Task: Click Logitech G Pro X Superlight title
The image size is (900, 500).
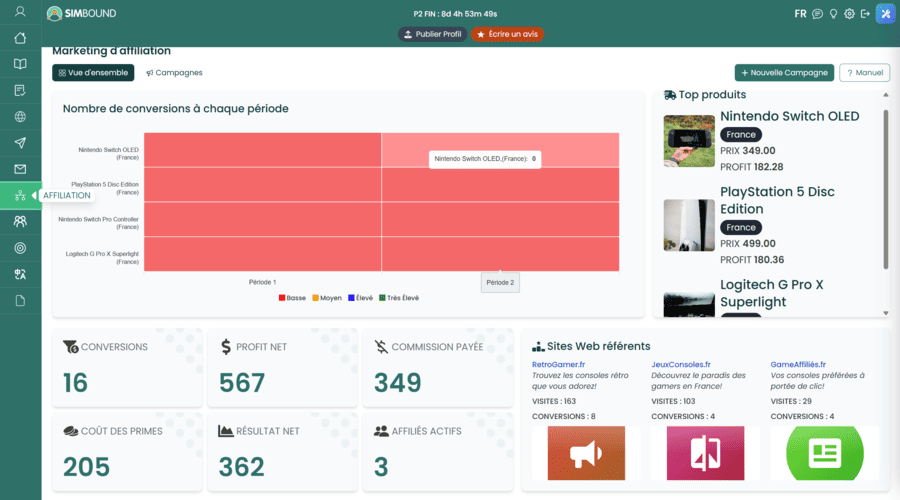Action: click(771, 293)
